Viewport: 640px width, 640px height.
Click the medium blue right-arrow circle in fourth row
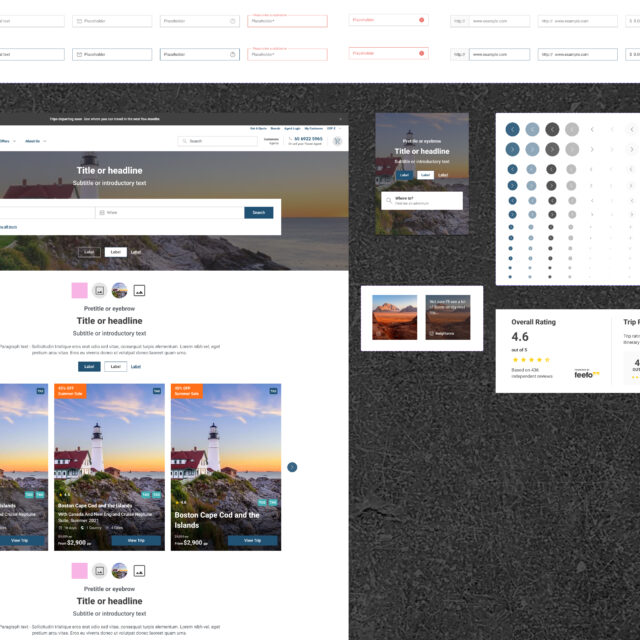click(x=512, y=186)
